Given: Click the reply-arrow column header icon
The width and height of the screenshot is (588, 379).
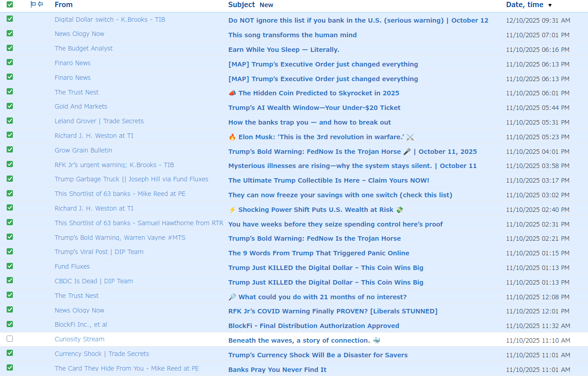Looking at the screenshot, I should point(40,4).
